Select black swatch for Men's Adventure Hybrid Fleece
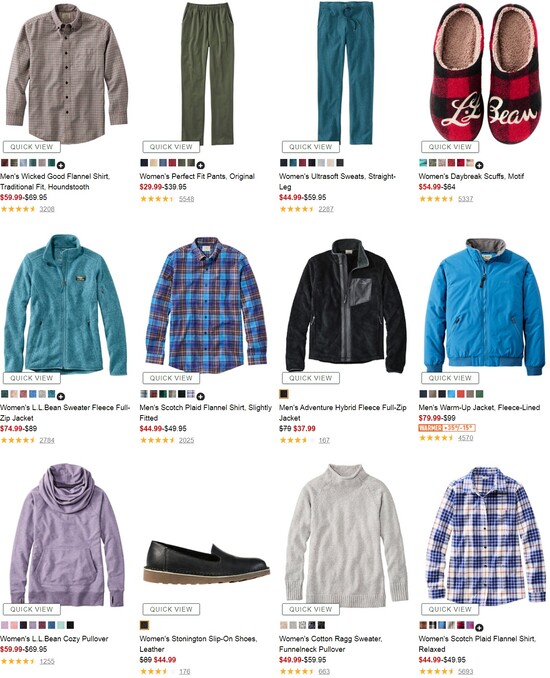The image size is (550, 678). click(x=284, y=393)
